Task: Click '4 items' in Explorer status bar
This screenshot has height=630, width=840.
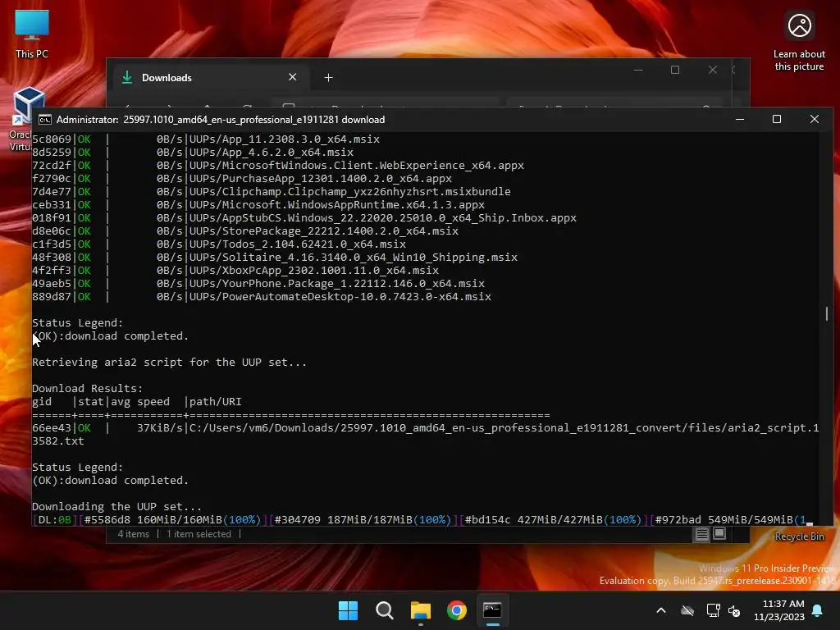Action: [134, 534]
